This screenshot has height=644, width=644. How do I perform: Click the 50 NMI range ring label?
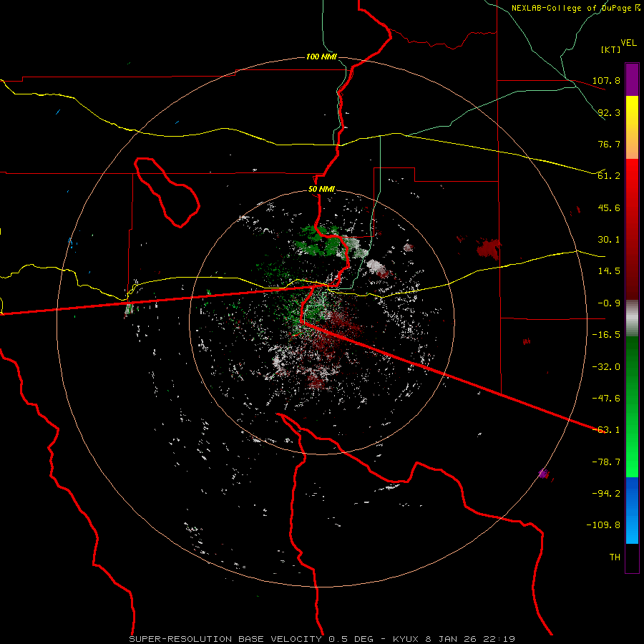[321, 190]
